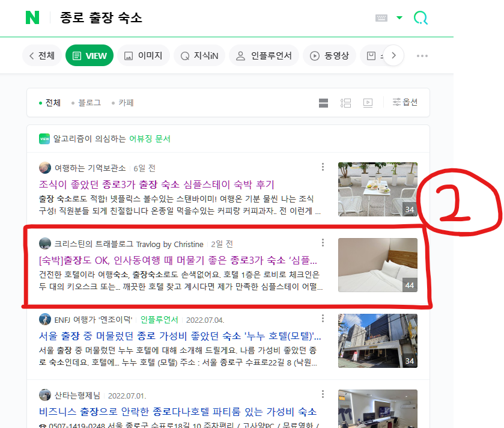Click snippet '출장 숙소로도 적합! 넷플릭스'
The image size is (504, 428).
tap(180, 205)
